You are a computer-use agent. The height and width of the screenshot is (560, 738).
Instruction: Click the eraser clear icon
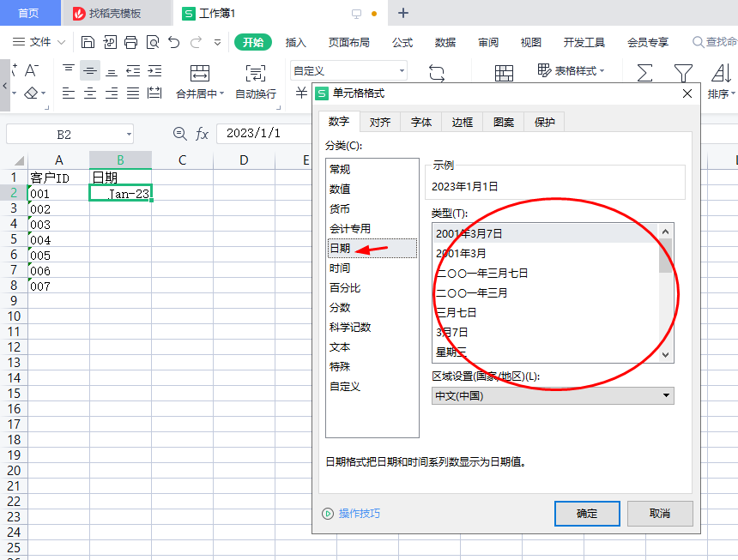coord(31,93)
